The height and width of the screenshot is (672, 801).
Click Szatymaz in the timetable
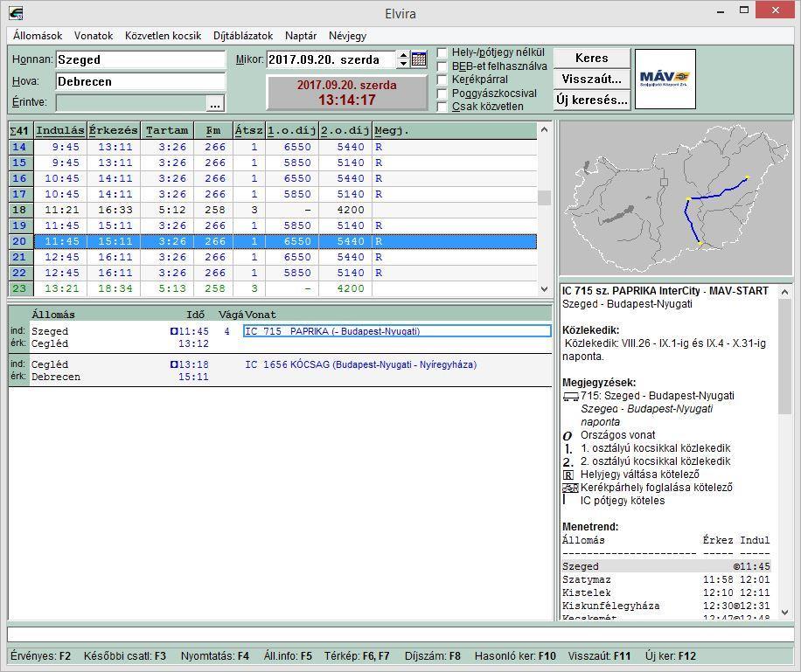(x=587, y=580)
